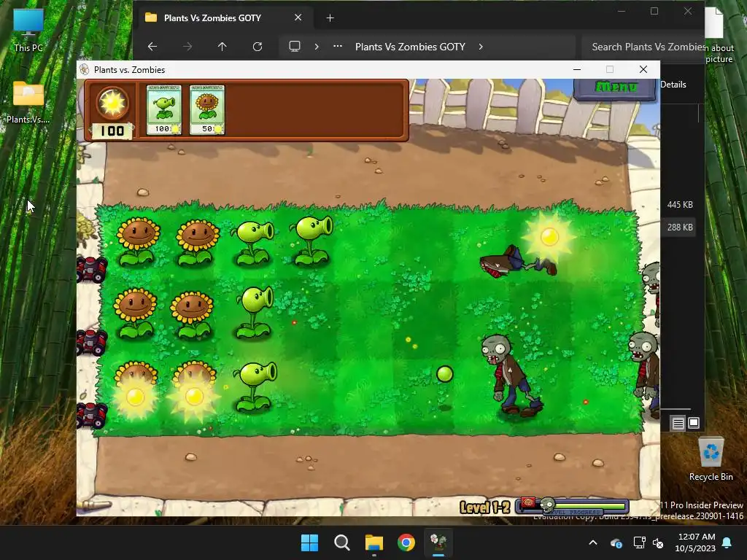The height and width of the screenshot is (560, 747).
Task: Collect the sun on the second bottom-row sunflower
Action: pos(194,396)
